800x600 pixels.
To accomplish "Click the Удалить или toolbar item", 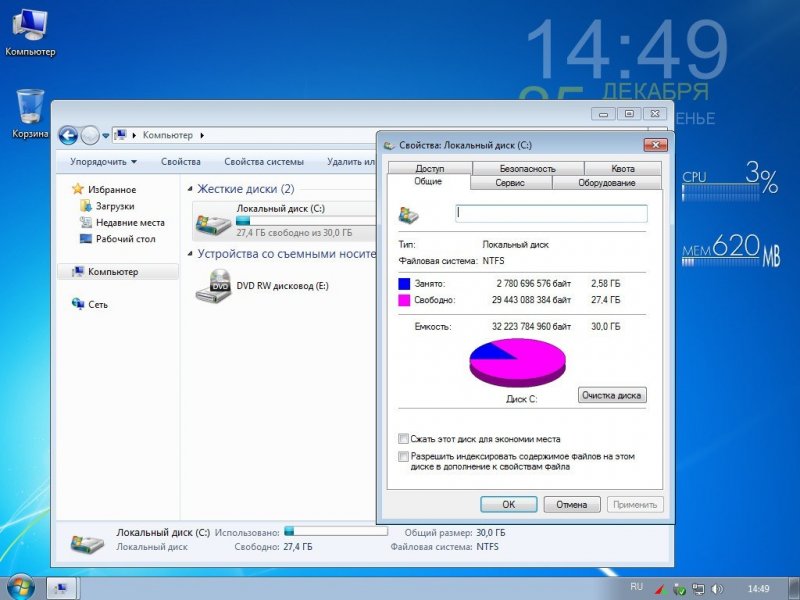I will [351, 162].
